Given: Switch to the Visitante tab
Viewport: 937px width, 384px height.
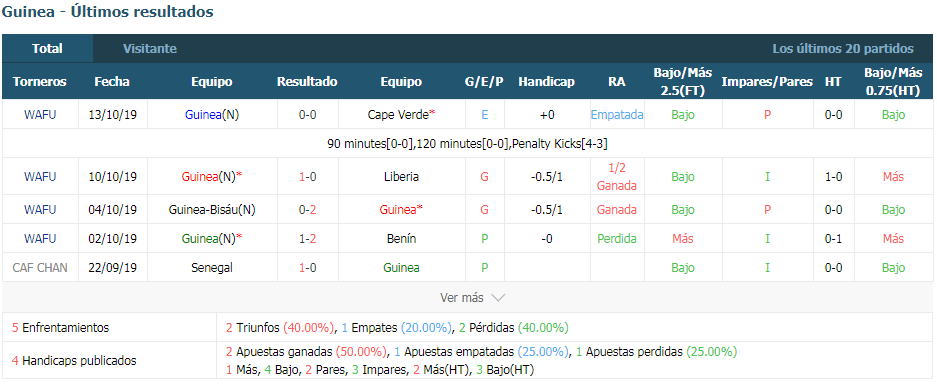Looking at the screenshot, I should [x=149, y=49].
